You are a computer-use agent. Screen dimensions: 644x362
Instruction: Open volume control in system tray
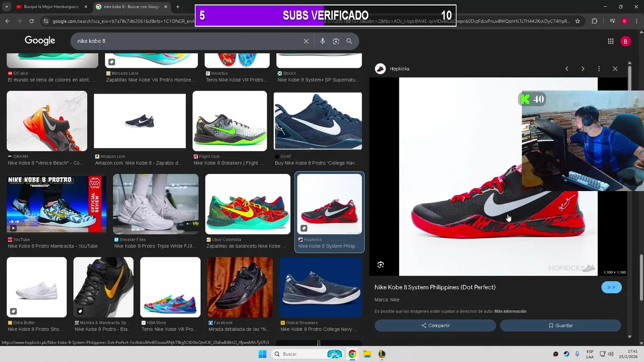[x=611, y=354]
